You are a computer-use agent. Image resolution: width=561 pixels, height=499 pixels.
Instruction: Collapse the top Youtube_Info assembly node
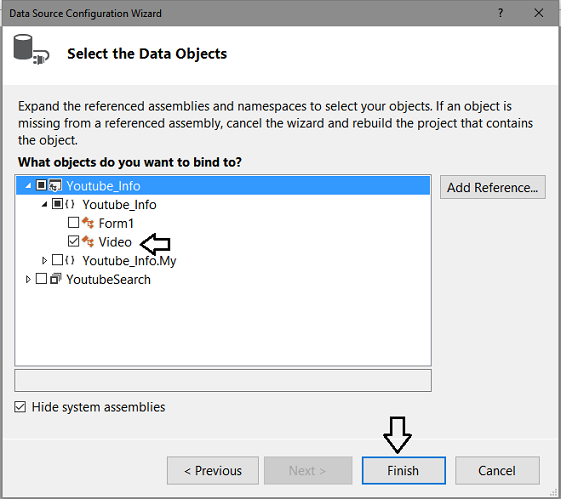pos(28,186)
